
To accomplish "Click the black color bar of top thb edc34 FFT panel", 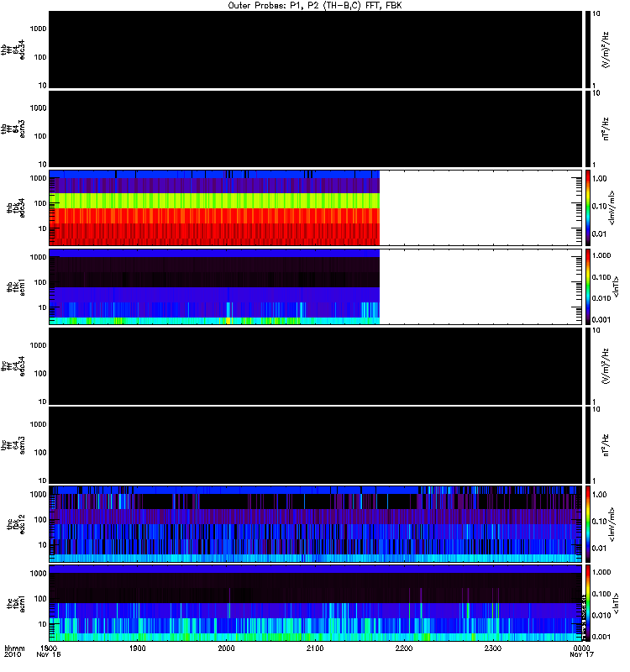I will [588, 50].
